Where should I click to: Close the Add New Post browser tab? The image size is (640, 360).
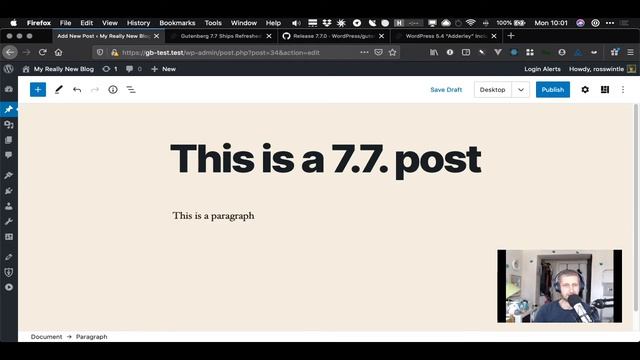[x=156, y=36]
